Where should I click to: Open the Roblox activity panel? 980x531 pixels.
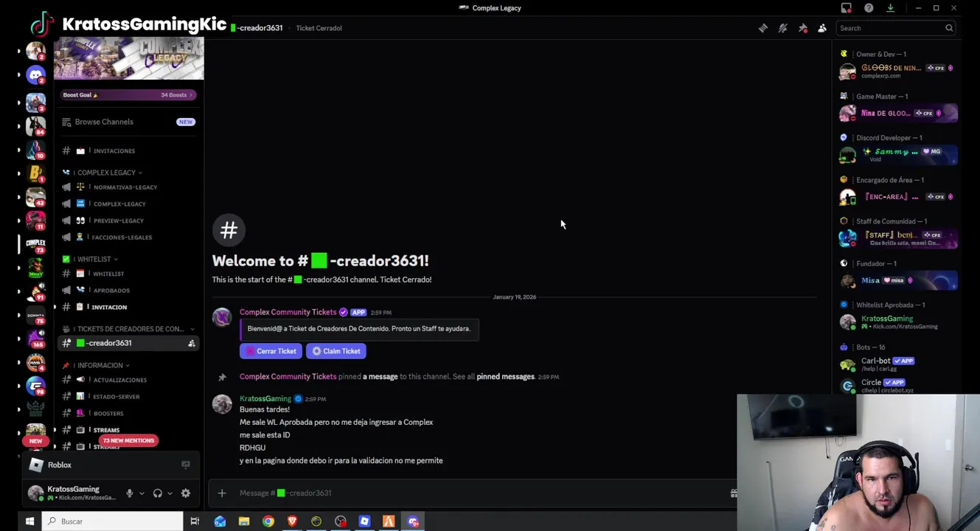tap(111, 465)
